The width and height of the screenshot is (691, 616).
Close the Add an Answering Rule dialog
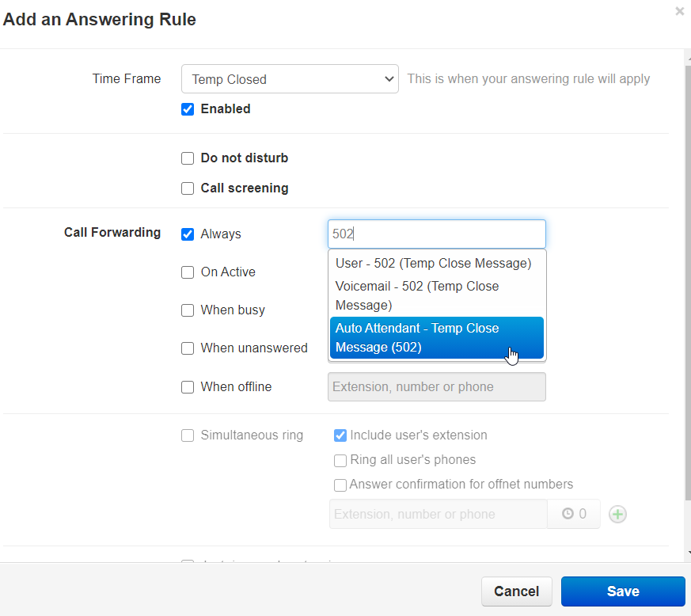(x=679, y=12)
